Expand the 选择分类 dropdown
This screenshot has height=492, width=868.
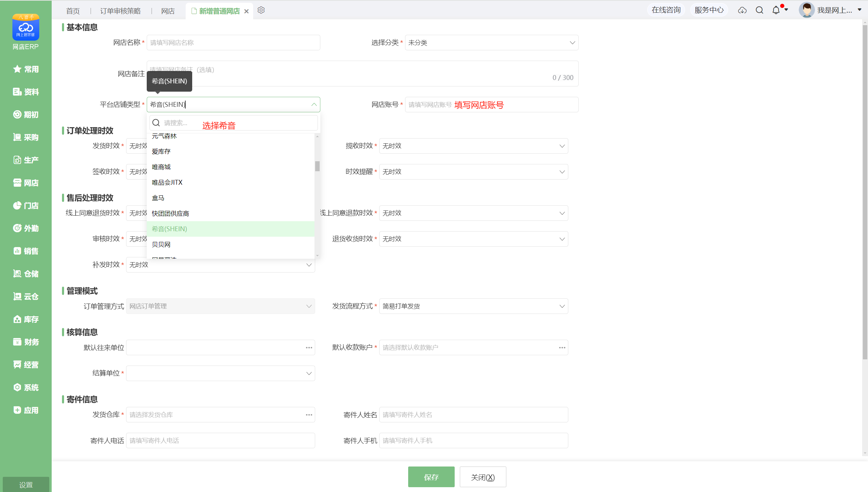pyautogui.click(x=572, y=43)
